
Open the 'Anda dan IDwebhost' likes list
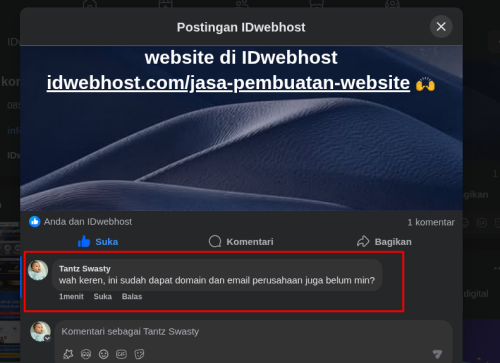(x=88, y=222)
